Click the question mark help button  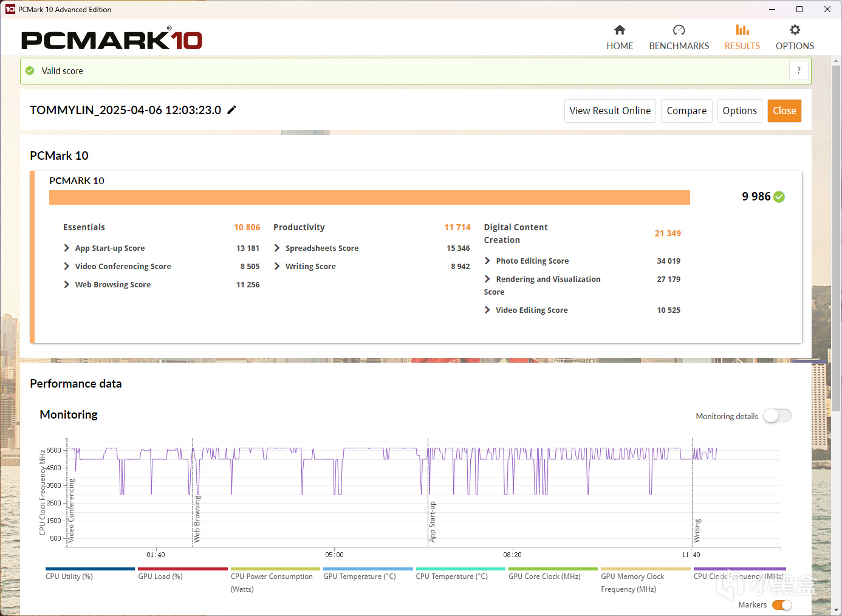(799, 70)
